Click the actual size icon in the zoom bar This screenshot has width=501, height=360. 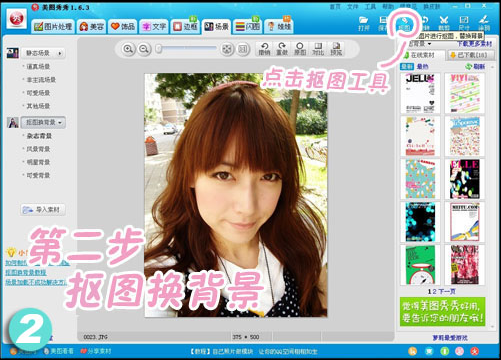click(x=243, y=49)
